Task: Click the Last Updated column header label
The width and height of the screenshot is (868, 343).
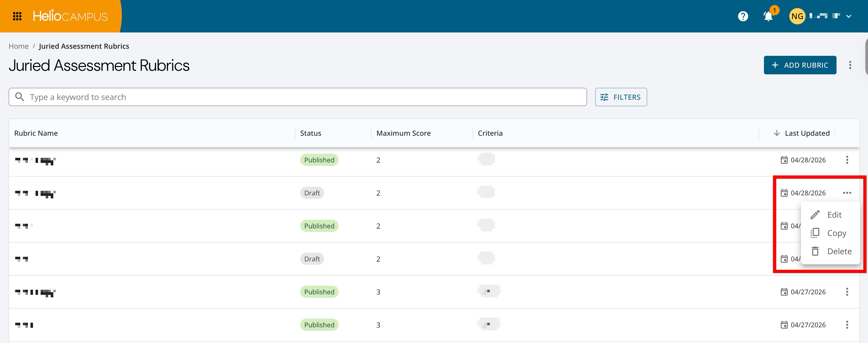Action: click(x=807, y=133)
